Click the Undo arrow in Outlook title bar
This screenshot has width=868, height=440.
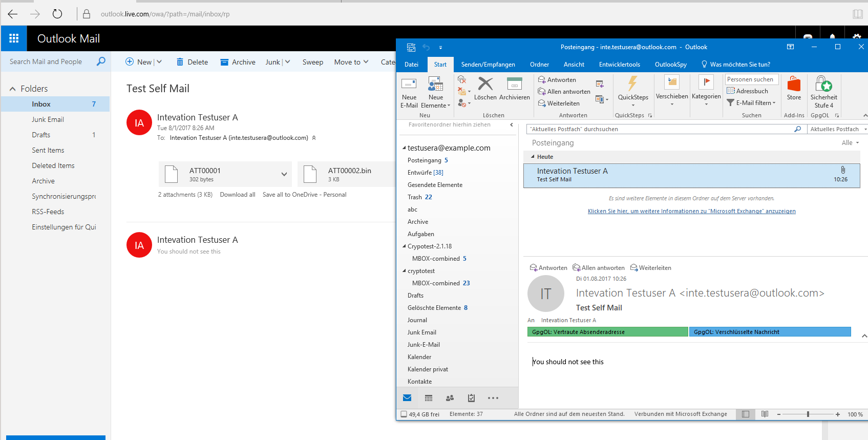click(x=426, y=47)
